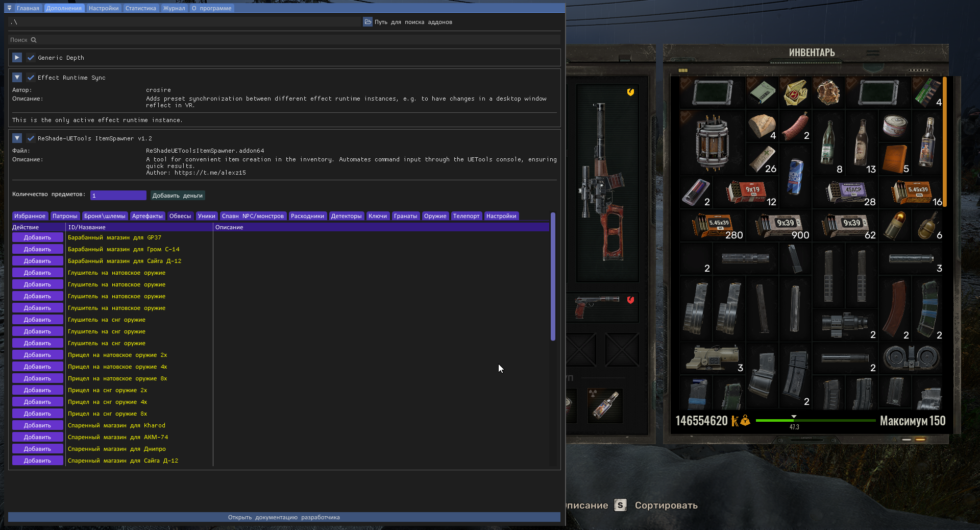Expand the Generic Depth addon section
Viewport: 980px width, 530px height.
tap(17, 58)
